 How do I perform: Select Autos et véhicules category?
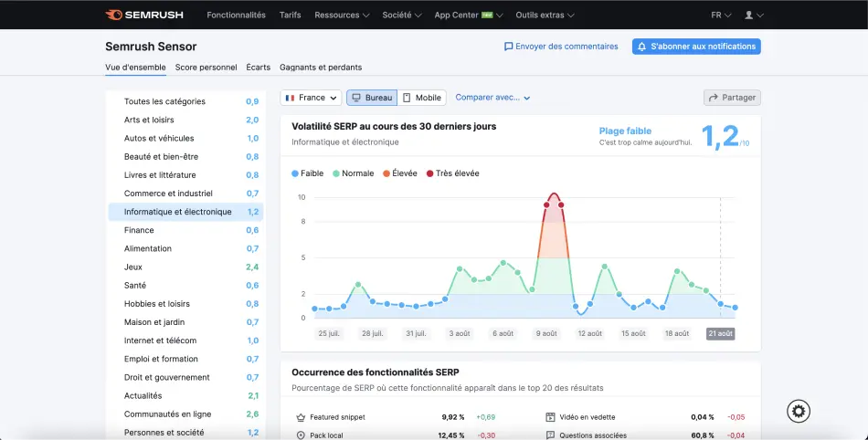(186, 138)
